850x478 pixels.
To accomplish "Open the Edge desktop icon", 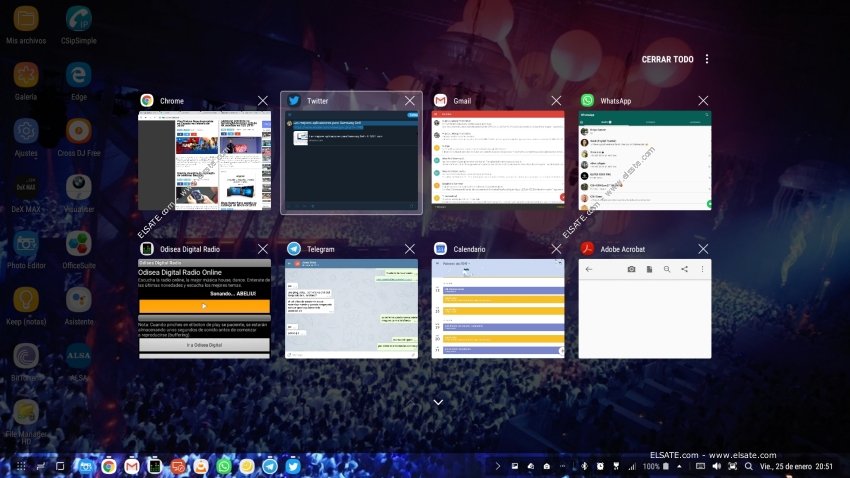I will point(79,81).
